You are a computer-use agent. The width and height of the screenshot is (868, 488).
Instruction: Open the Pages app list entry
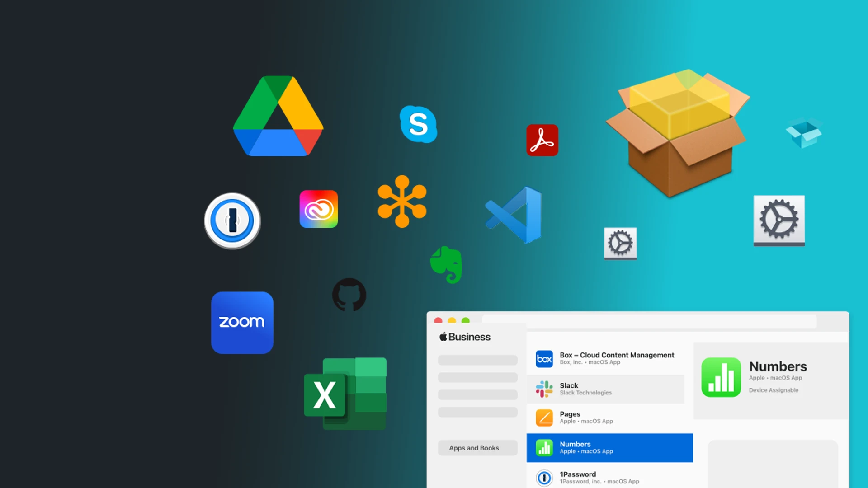[606, 417]
